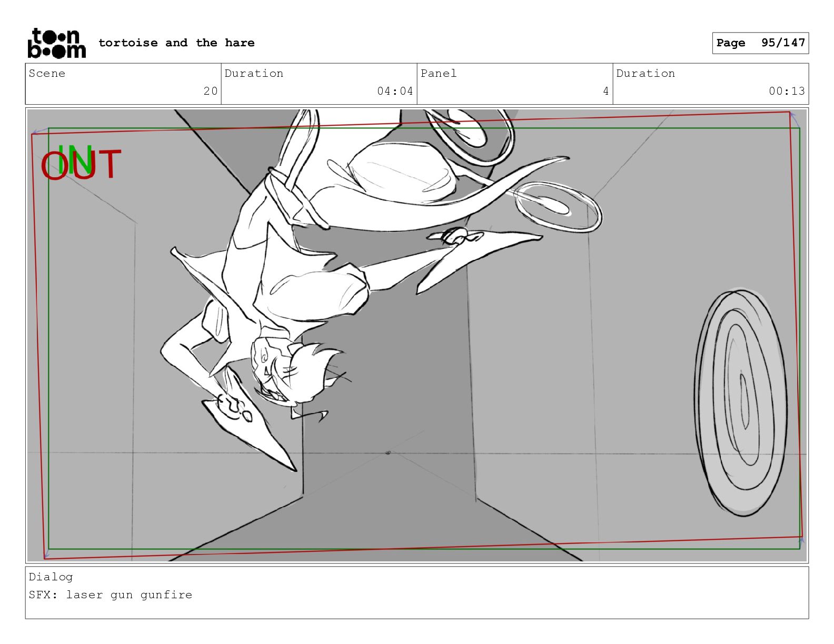Image resolution: width=834 pixels, height=644 pixels.
Task: Click the green IN camera label
Action: [75, 159]
